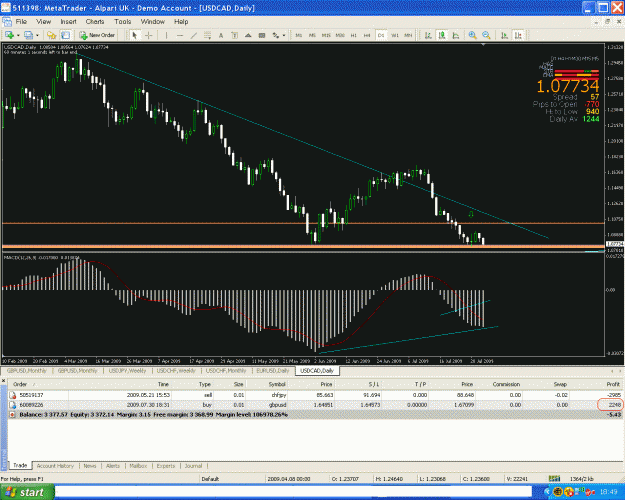Click the Windows start button
This screenshot has height=500, width=625.
coord(27,492)
